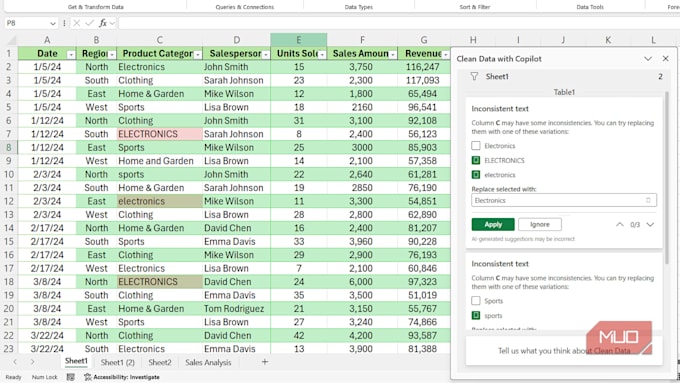Uncheck the lowercase electronics checkbox
Viewport: 680px width, 383px height.
(x=476, y=175)
